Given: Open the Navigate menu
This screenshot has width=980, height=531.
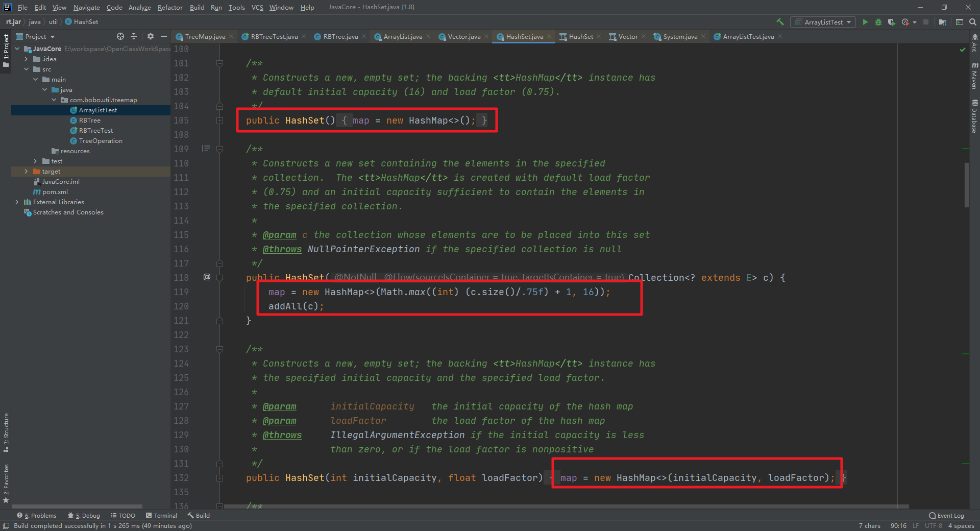Looking at the screenshot, I should coord(86,7).
